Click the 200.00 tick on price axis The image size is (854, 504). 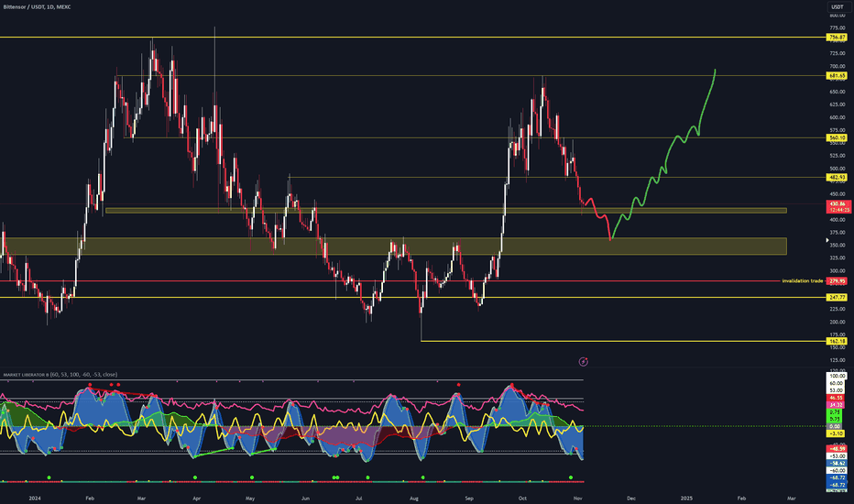pos(838,322)
